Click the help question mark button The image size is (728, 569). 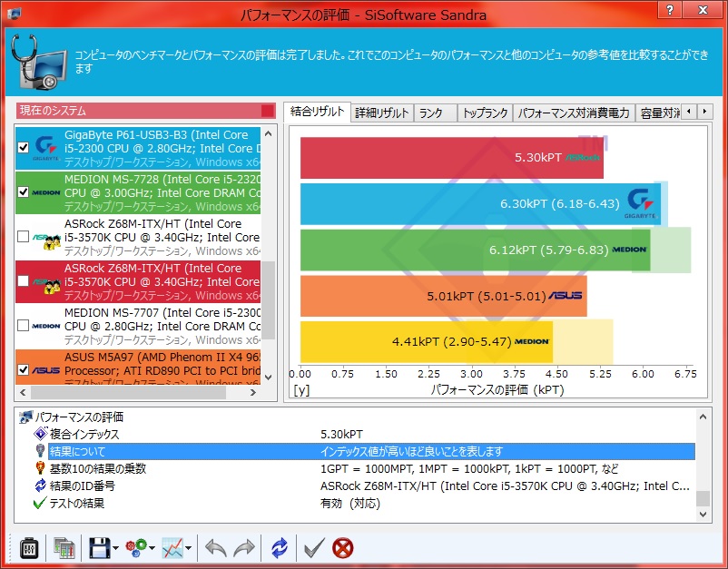pos(670,10)
